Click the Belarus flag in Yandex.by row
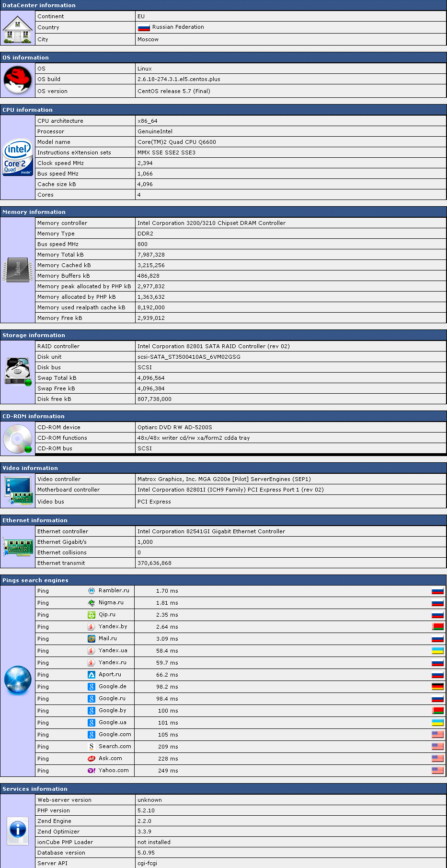The width and height of the screenshot is (447, 868). click(437, 627)
